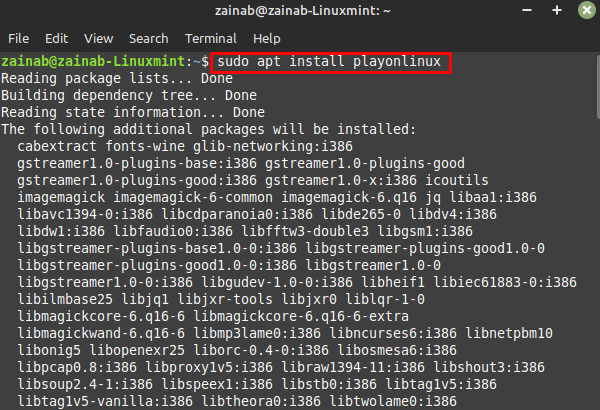Click the Reading package lists line
600x410 pixels.
[x=117, y=78]
